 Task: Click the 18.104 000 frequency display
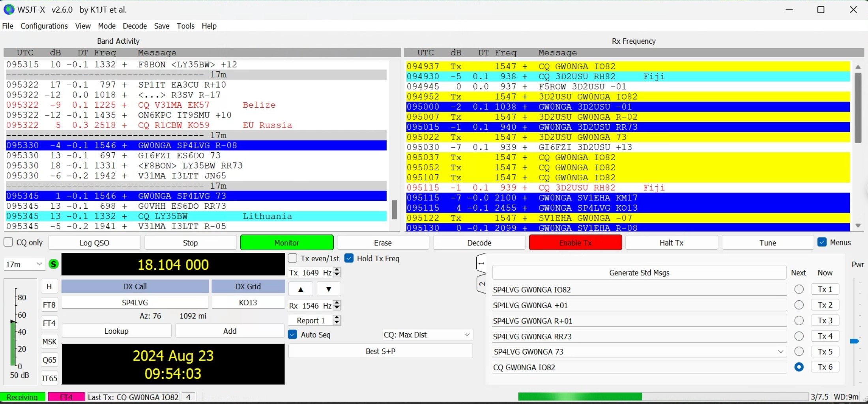coord(173,264)
